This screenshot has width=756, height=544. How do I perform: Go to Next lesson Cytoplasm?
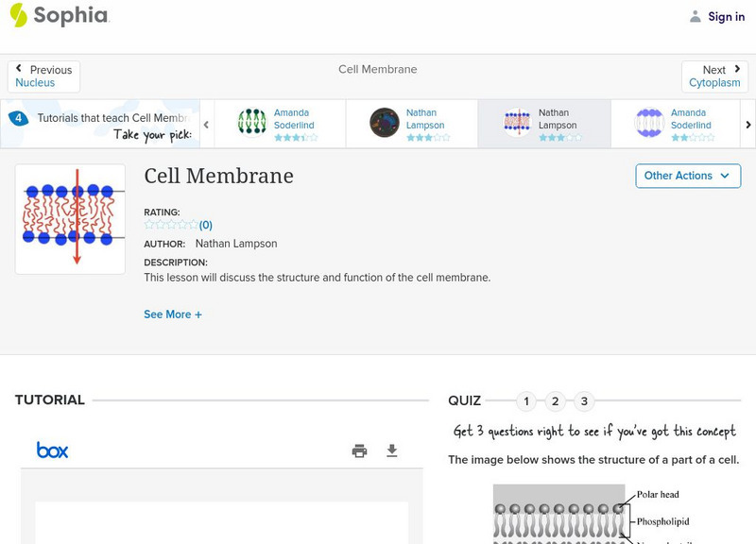click(x=714, y=76)
